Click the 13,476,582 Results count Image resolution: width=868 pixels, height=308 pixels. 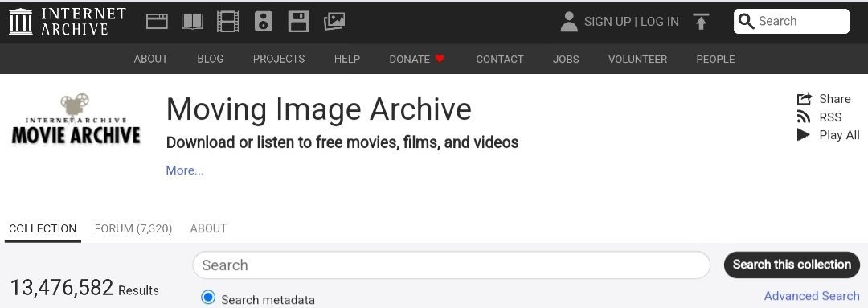point(84,288)
